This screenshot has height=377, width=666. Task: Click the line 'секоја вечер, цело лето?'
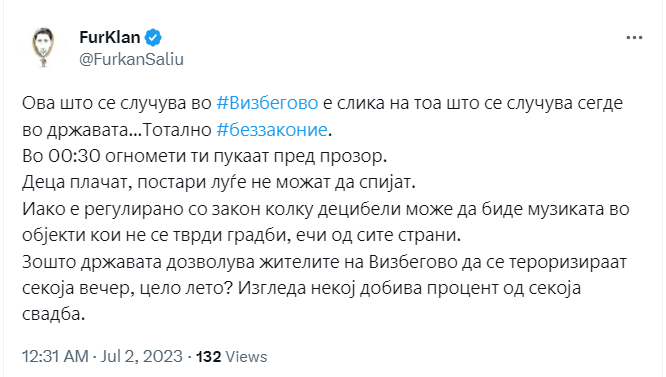point(127,288)
